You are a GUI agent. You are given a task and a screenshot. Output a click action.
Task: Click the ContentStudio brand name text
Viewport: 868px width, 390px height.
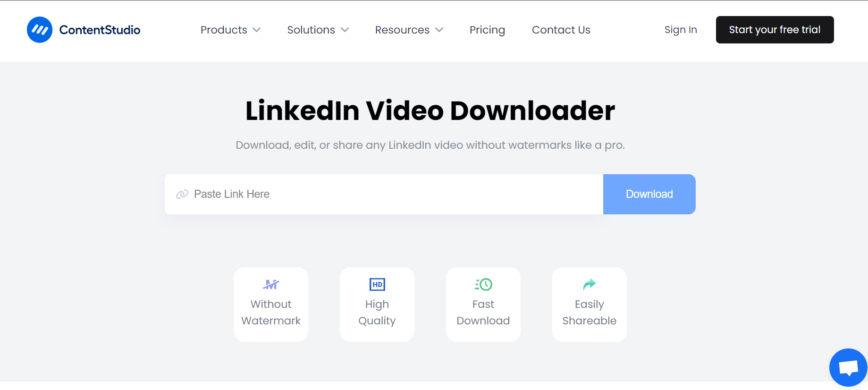tap(100, 30)
